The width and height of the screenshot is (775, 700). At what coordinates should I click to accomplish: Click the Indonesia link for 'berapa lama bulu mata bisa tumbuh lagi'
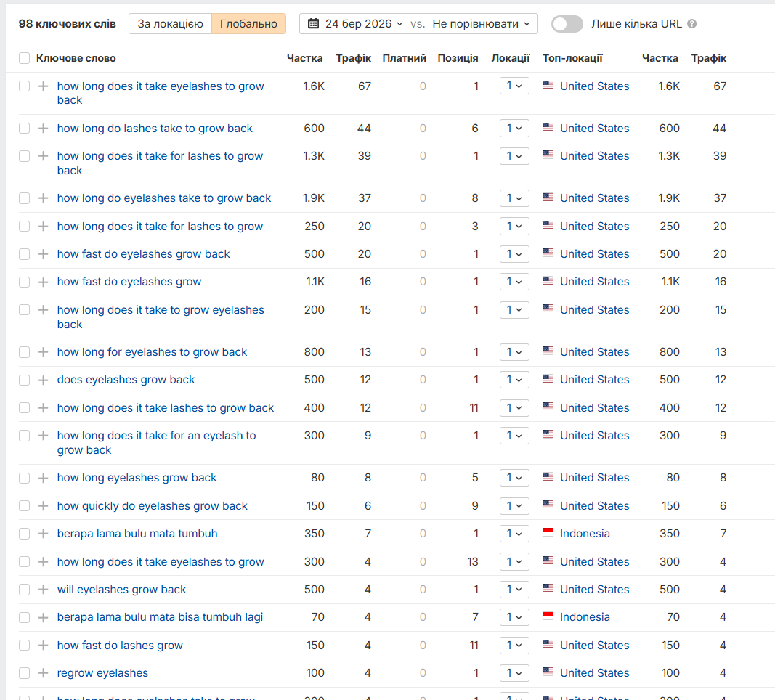click(x=585, y=617)
